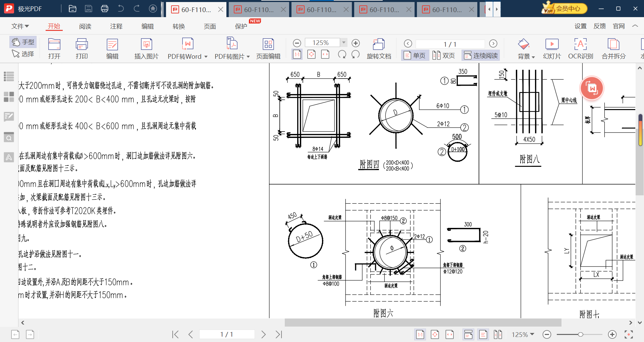The image size is (644, 342).
Task: Switch to the 页面 page tab
Action: click(x=210, y=26)
